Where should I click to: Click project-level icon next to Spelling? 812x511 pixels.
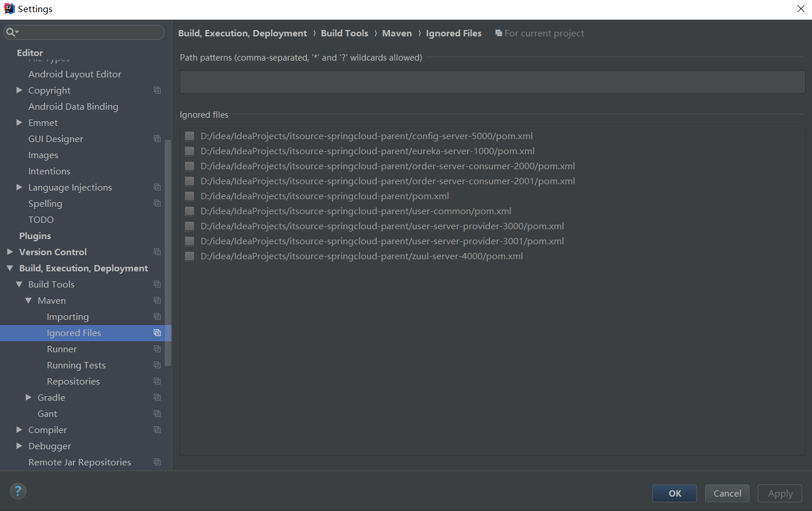(157, 203)
